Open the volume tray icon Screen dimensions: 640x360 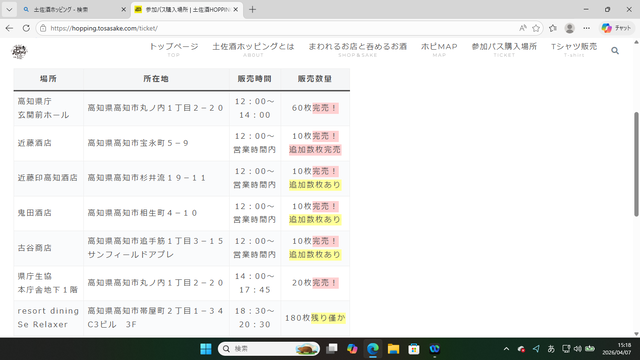578,349
